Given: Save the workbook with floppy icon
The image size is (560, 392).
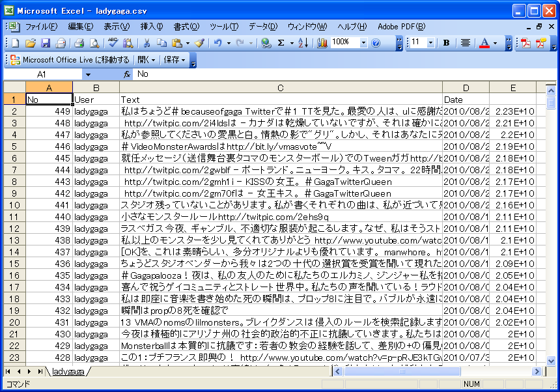Looking at the screenshot, I should 46,43.
